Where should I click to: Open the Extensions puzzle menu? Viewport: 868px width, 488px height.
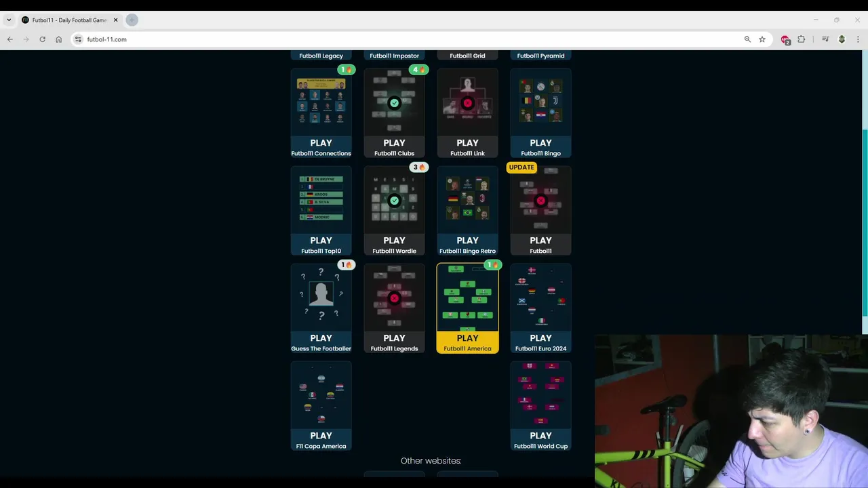[x=801, y=39]
